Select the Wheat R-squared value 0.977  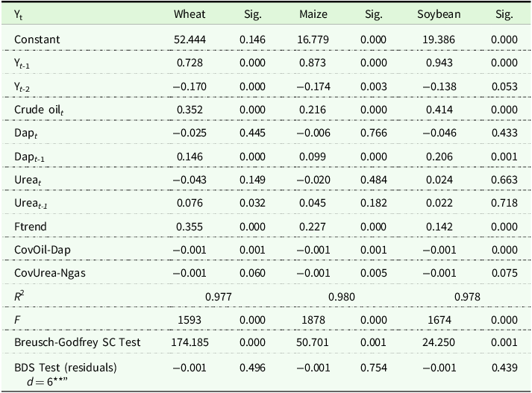click(219, 296)
